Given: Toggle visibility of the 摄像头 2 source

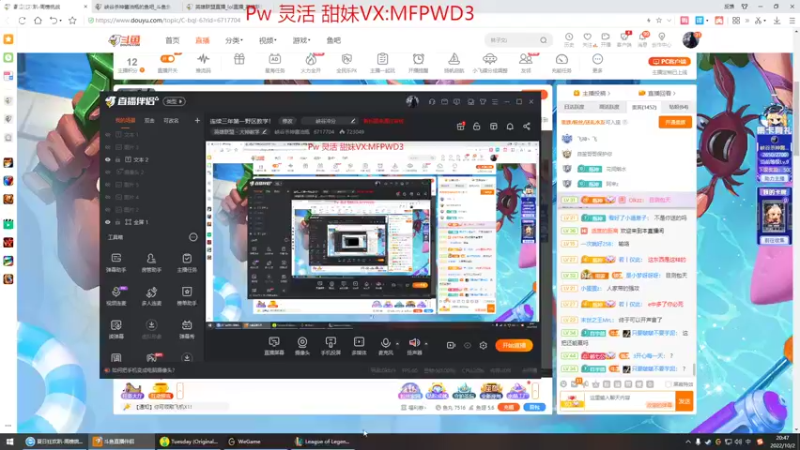Looking at the screenshot, I should 108,172.
